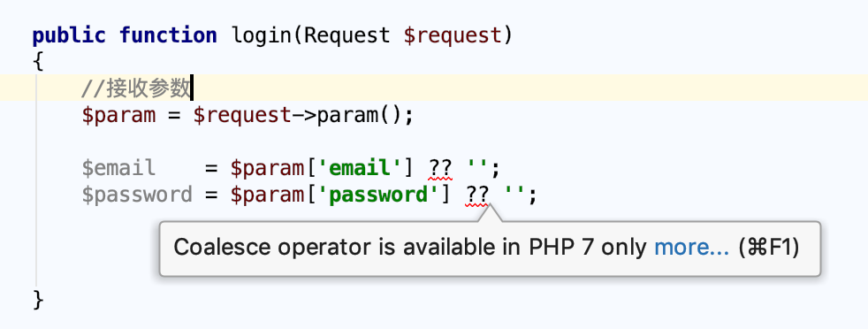Click the 'public' keyword in the method signature
The height and width of the screenshot is (329, 868).
(x=69, y=35)
